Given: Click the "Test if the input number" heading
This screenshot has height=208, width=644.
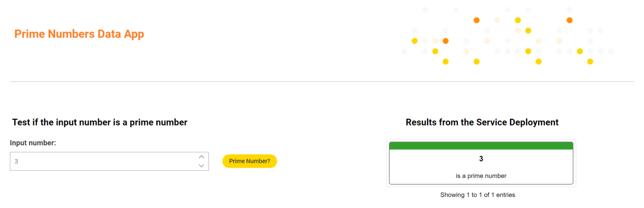Looking at the screenshot, I should 100,123.
